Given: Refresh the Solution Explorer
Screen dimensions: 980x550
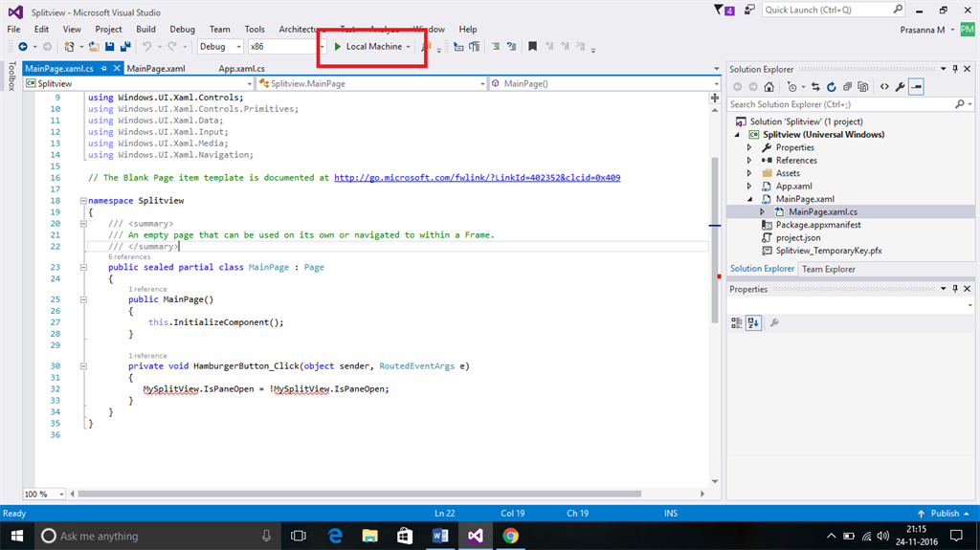Looking at the screenshot, I should [830, 86].
